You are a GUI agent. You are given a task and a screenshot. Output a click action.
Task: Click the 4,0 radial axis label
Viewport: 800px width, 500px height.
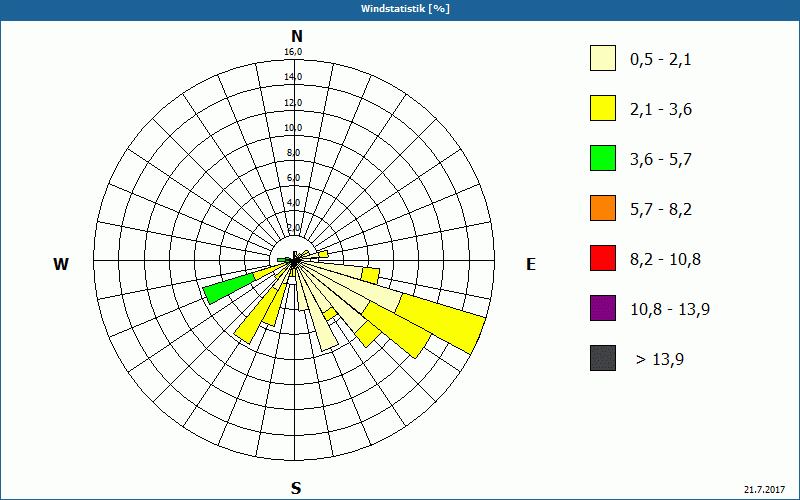click(293, 203)
